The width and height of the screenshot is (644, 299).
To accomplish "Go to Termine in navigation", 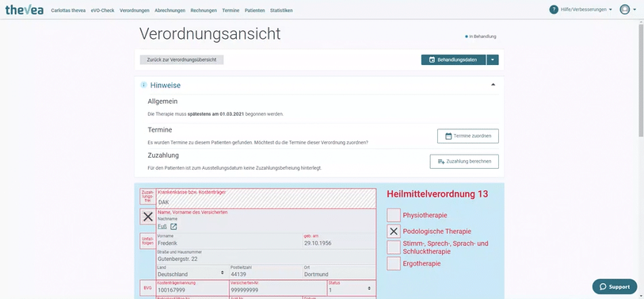I will click(x=231, y=10).
